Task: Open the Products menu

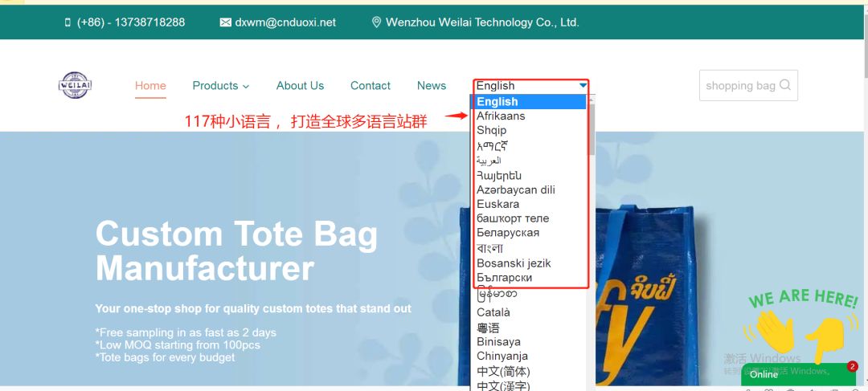Action: pos(215,86)
